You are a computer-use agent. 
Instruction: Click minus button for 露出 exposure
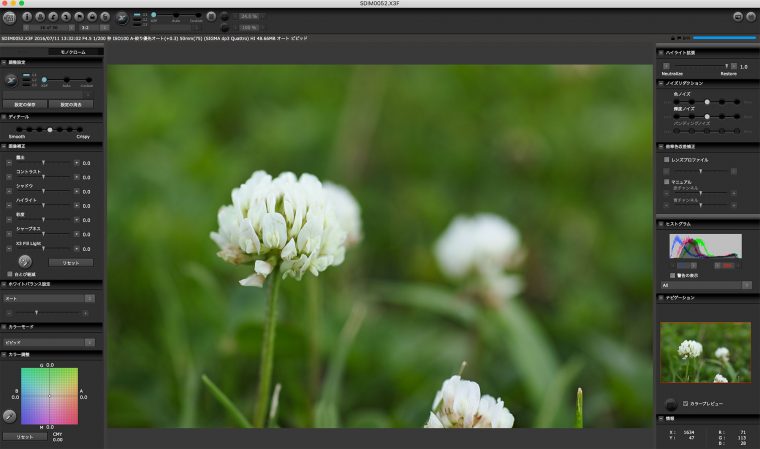tap(9, 163)
